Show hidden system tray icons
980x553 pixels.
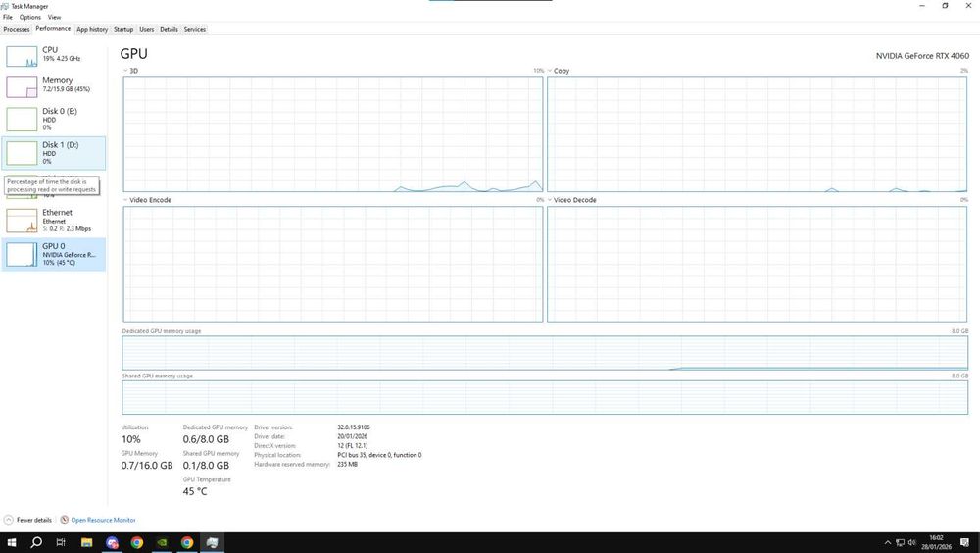888,542
